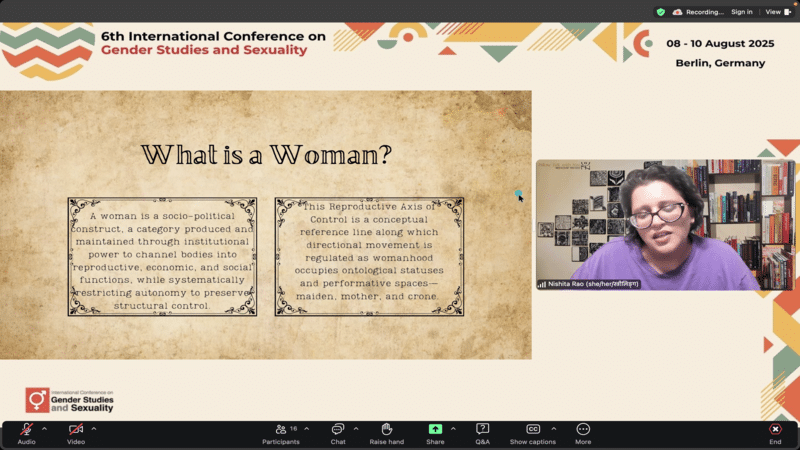Open the More options menu
The height and width of the screenshot is (450, 800).
pos(583,429)
